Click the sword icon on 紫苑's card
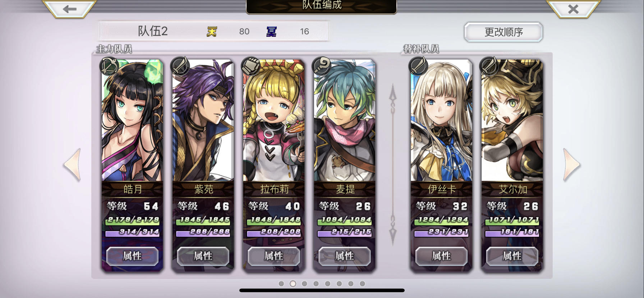The width and height of the screenshot is (644, 298). [180, 66]
